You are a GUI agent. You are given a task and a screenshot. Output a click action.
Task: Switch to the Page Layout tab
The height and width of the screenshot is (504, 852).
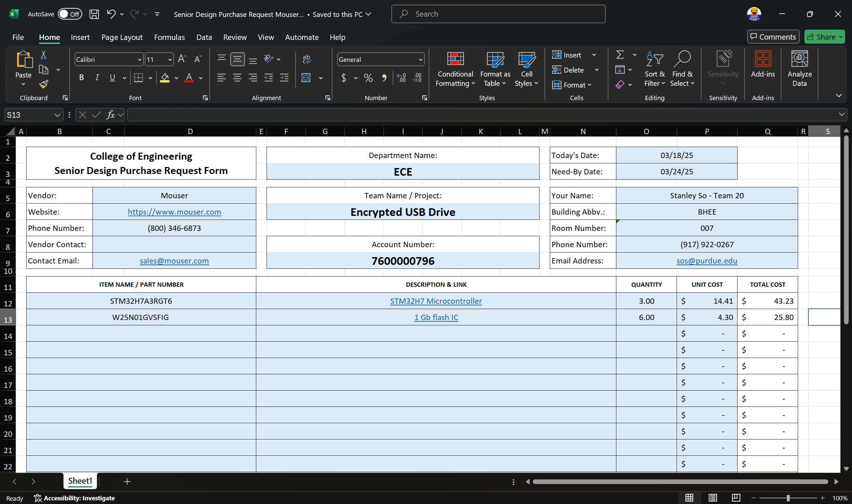(x=121, y=37)
